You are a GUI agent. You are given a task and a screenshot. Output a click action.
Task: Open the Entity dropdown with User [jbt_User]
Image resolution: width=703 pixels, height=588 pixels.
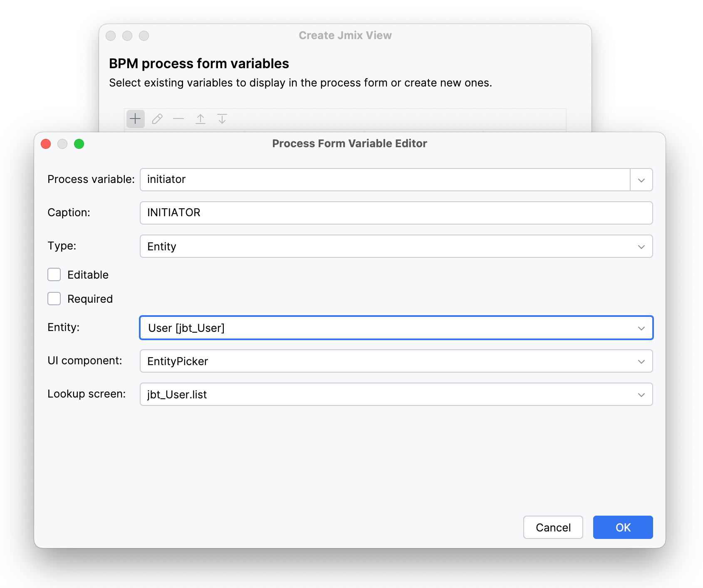click(641, 328)
